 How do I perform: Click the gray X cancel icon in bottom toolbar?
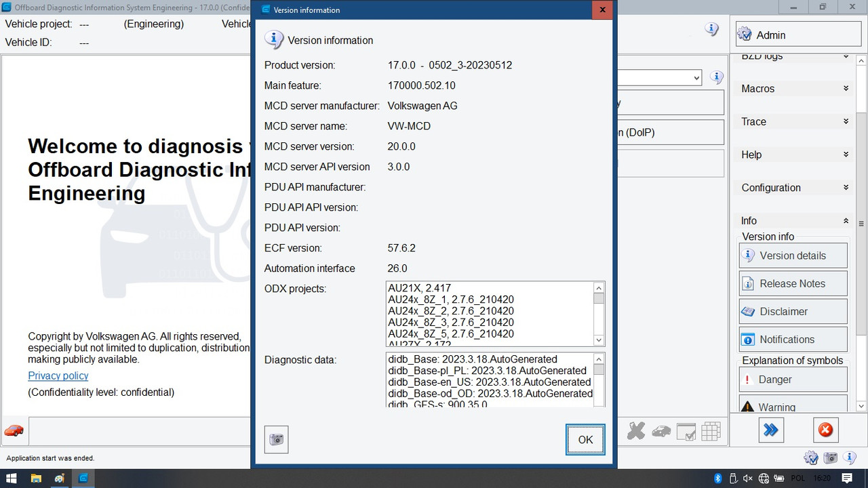point(635,430)
